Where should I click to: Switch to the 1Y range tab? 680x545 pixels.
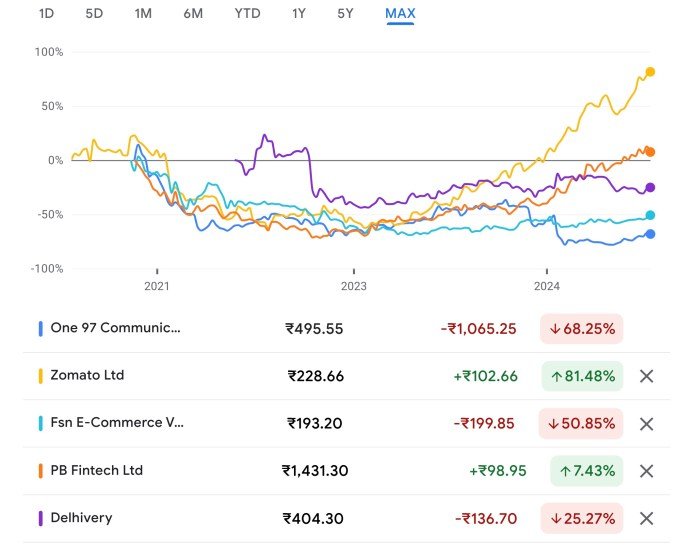pos(299,14)
